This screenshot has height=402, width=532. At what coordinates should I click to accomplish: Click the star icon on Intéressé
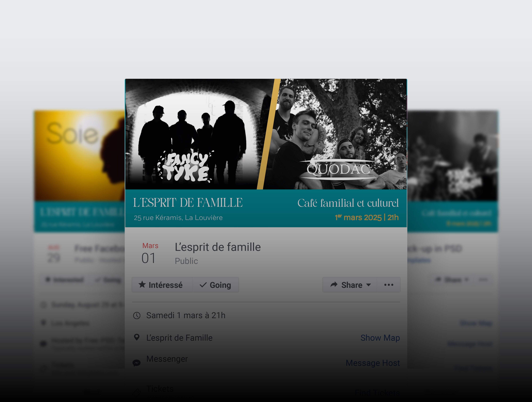point(142,285)
